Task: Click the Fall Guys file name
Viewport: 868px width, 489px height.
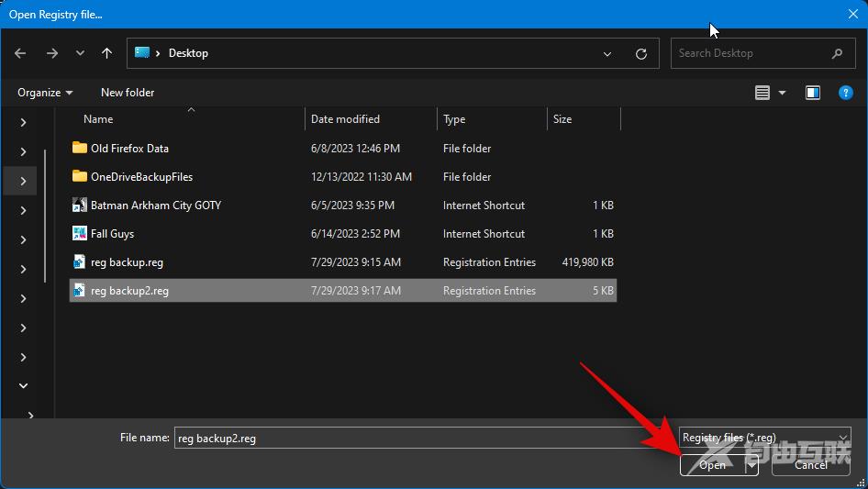Action: pyautogui.click(x=112, y=234)
